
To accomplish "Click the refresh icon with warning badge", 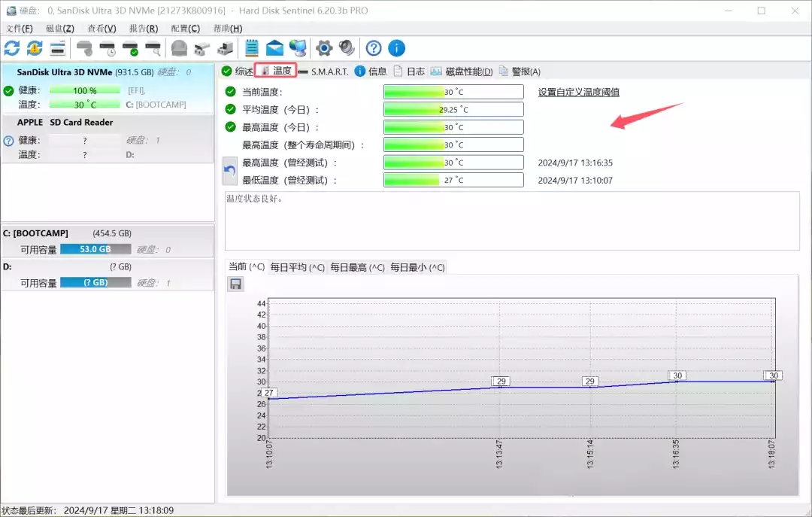I will point(35,48).
